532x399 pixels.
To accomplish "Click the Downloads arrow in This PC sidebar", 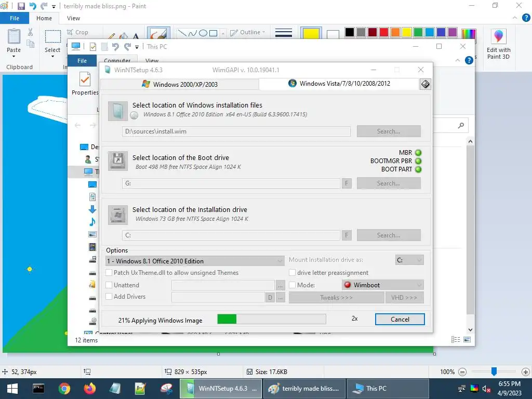I will (92, 209).
